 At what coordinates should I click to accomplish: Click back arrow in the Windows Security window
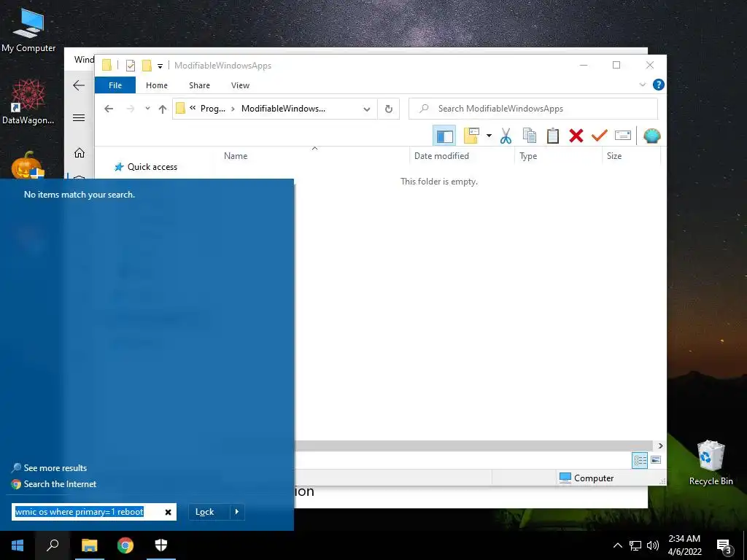click(79, 85)
